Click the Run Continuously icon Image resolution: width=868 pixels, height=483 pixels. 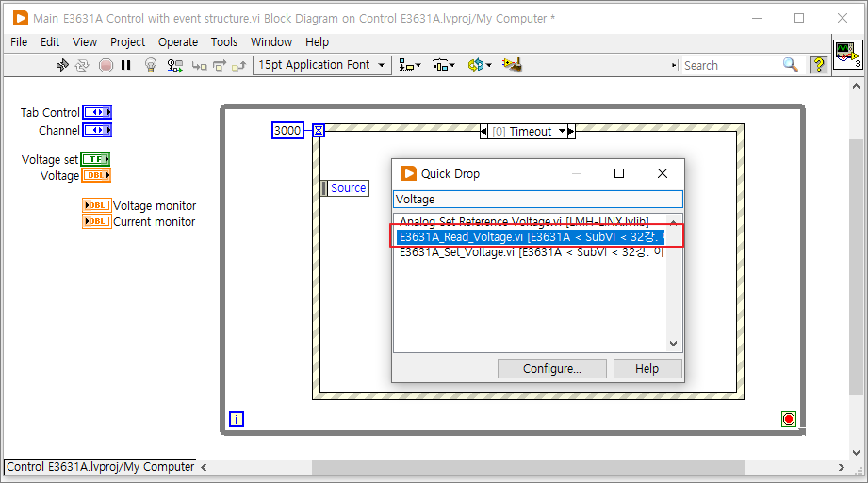(82, 65)
